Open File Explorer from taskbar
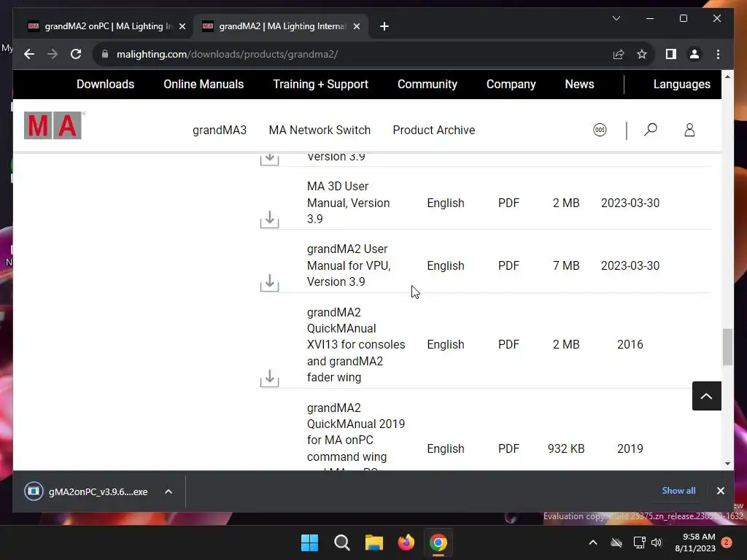The width and height of the screenshot is (747, 560). (x=374, y=542)
